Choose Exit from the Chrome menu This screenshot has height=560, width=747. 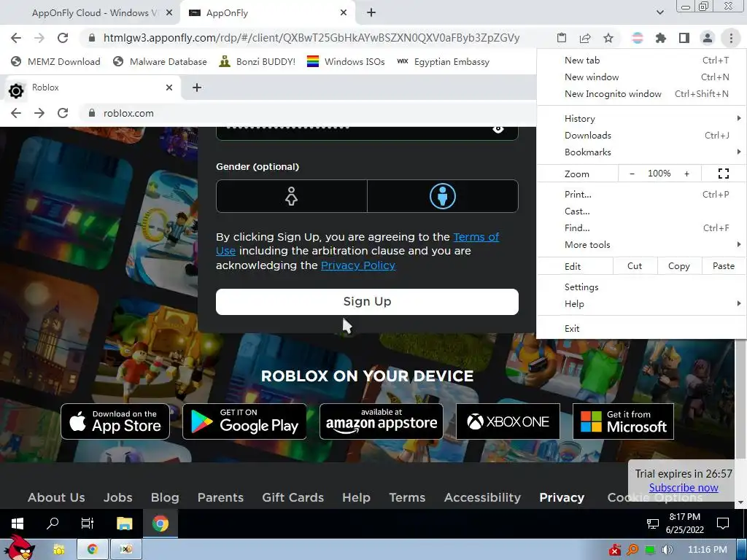click(x=641, y=329)
